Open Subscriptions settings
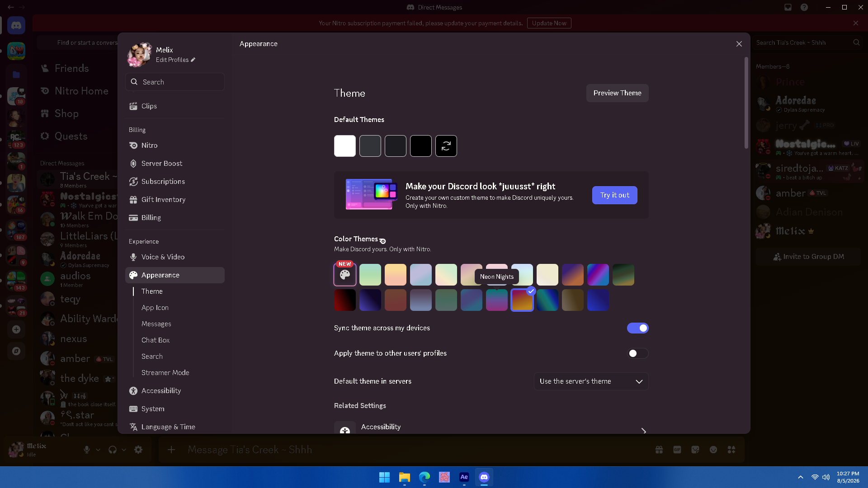The height and width of the screenshot is (488, 868). pos(175,182)
